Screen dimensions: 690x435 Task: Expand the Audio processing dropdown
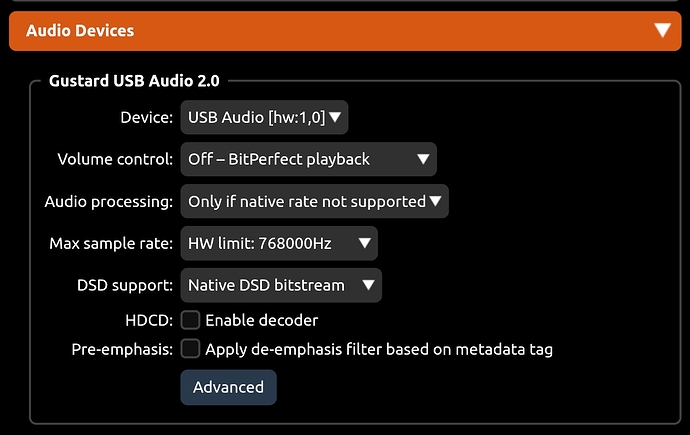pos(314,201)
